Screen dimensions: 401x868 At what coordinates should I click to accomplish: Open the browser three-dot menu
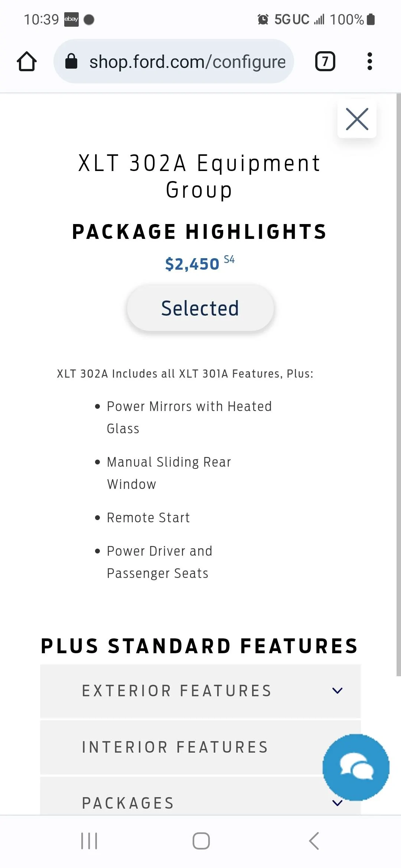coord(369,61)
